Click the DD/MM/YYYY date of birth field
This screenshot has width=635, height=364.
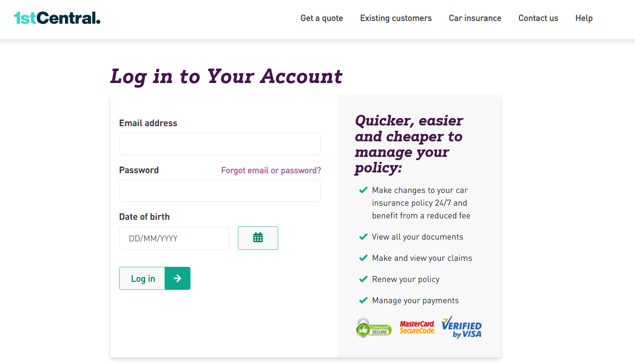pos(174,238)
